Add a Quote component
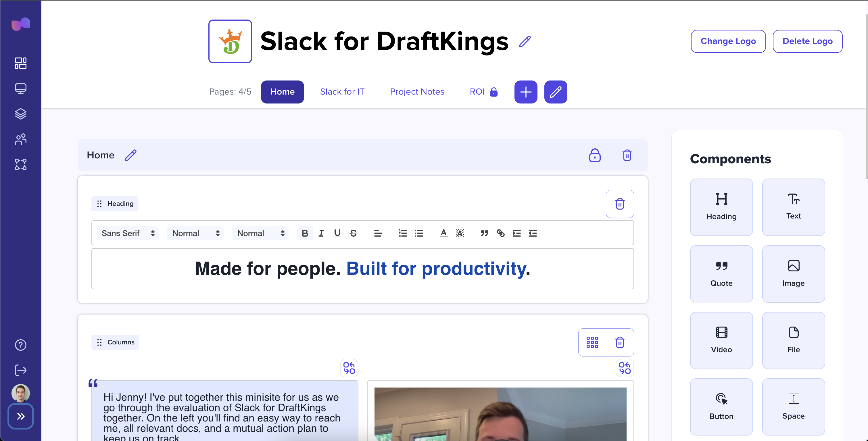This screenshot has width=868, height=441. tap(721, 274)
